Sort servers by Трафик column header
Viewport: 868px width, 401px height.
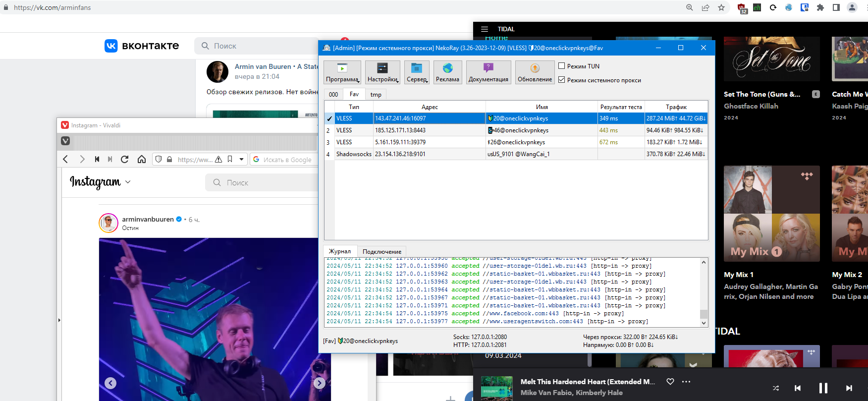[676, 107]
